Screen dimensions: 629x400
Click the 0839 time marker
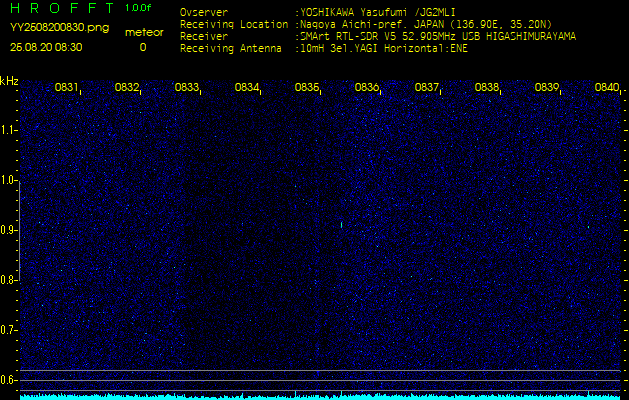[x=547, y=87]
